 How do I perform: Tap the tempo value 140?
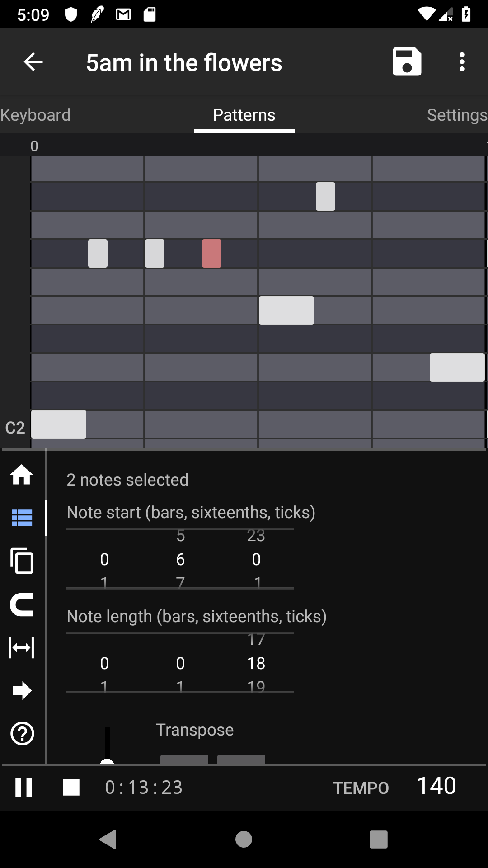tap(436, 786)
